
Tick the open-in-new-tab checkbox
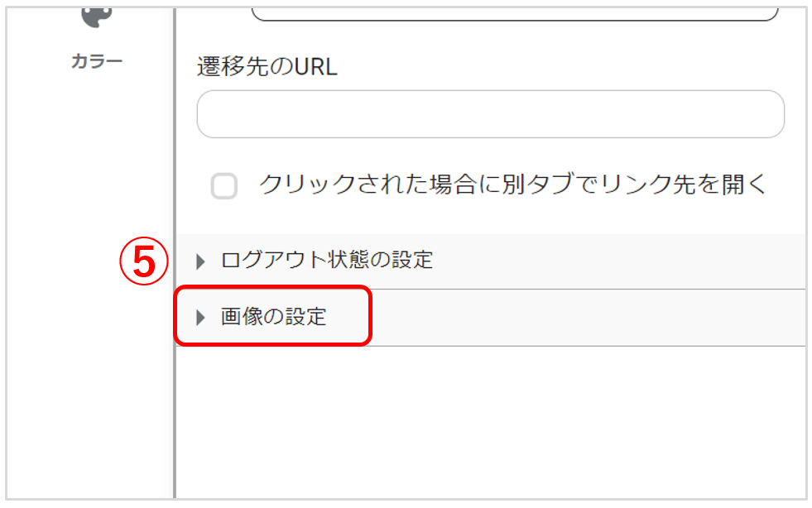(224, 186)
